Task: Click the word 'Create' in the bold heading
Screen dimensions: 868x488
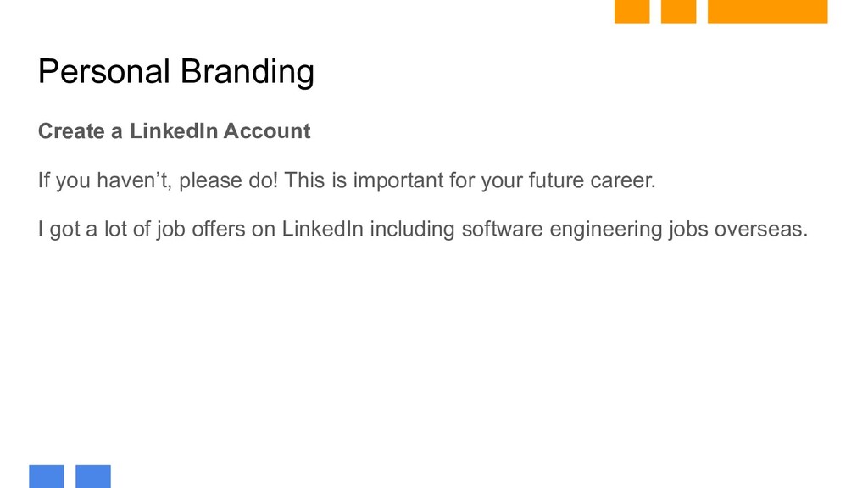Action: point(71,131)
